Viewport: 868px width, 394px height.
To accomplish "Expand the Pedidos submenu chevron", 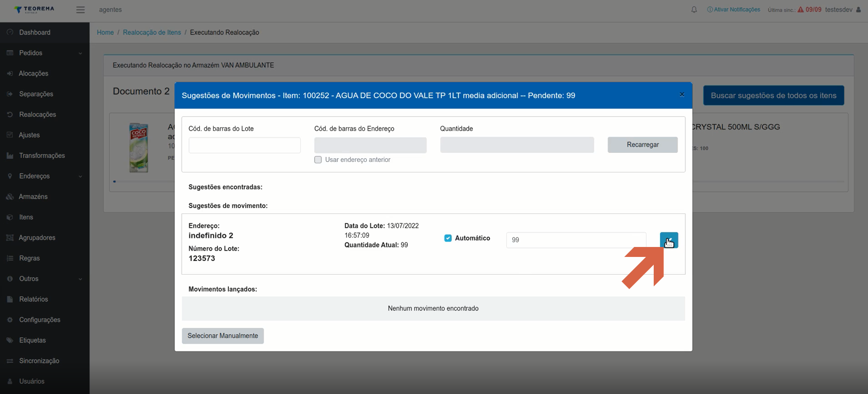I will [80, 53].
